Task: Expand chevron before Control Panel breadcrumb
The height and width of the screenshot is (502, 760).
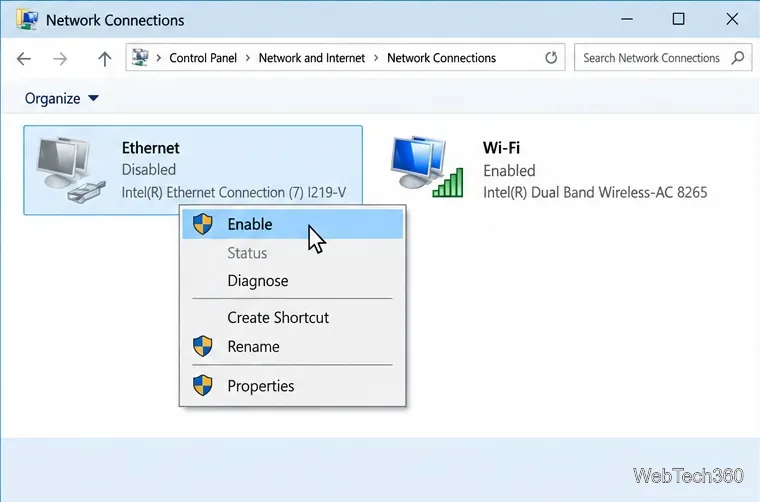Action: pyautogui.click(x=158, y=58)
